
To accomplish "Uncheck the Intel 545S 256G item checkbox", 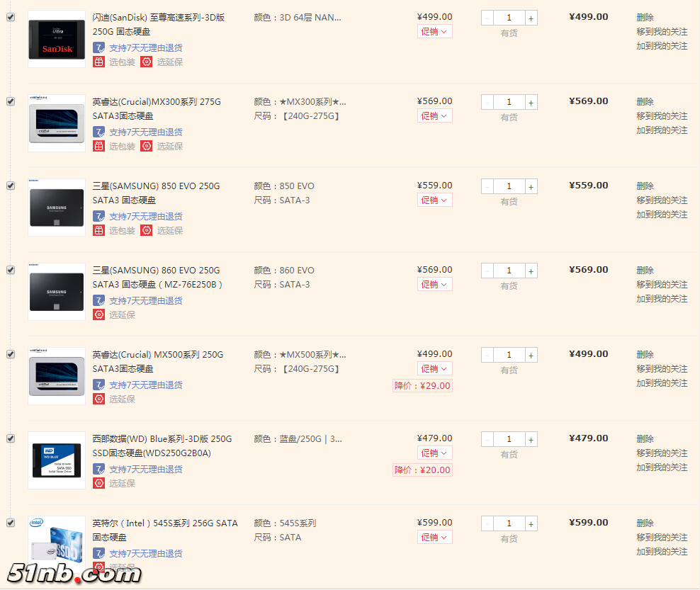I will tap(11, 523).
